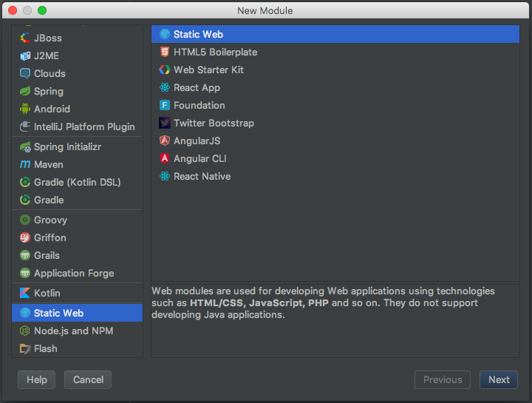Select Web Starter Kit template
The width and height of the screenshot is (532, 403).
[x=335, y=70]
